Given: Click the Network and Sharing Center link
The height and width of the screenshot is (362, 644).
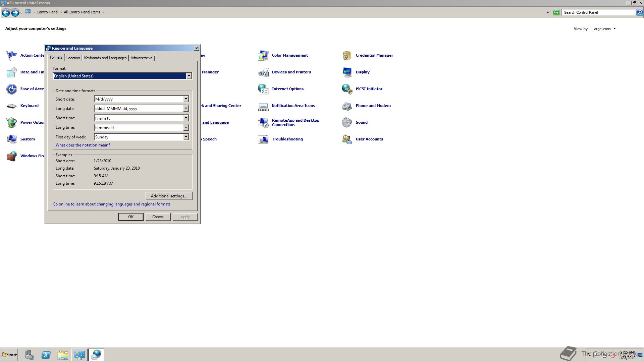Looking at the screenshot, I should (x=221, y=106).
